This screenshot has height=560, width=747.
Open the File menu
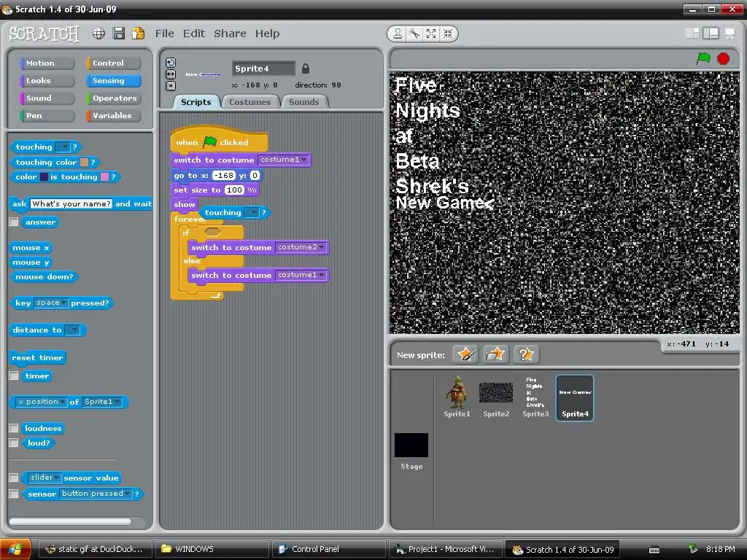point(164,34)
